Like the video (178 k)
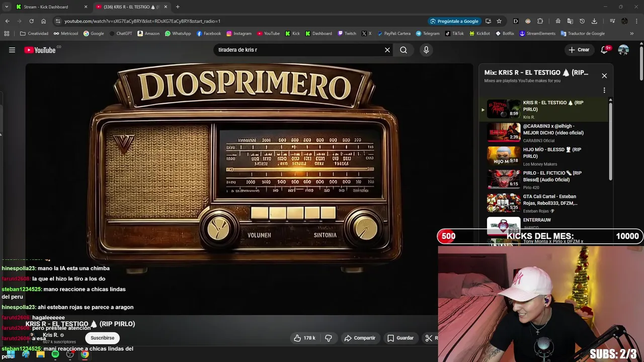 coord(305,338)
